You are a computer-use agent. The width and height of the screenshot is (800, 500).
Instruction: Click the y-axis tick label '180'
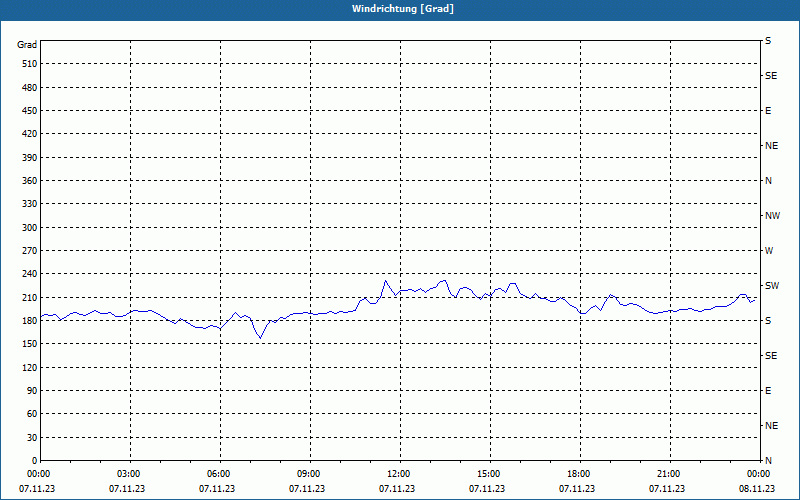(30, 320)
